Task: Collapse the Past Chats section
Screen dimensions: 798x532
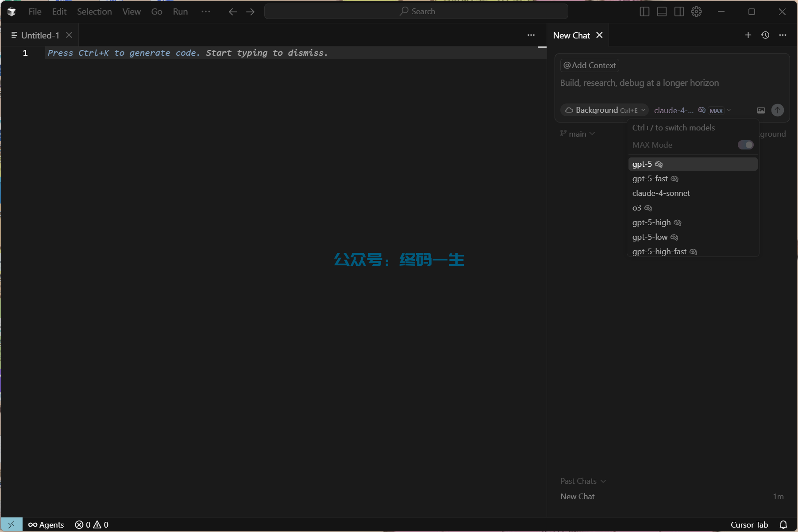Action: pyautogui.click(x=583, y=481)
